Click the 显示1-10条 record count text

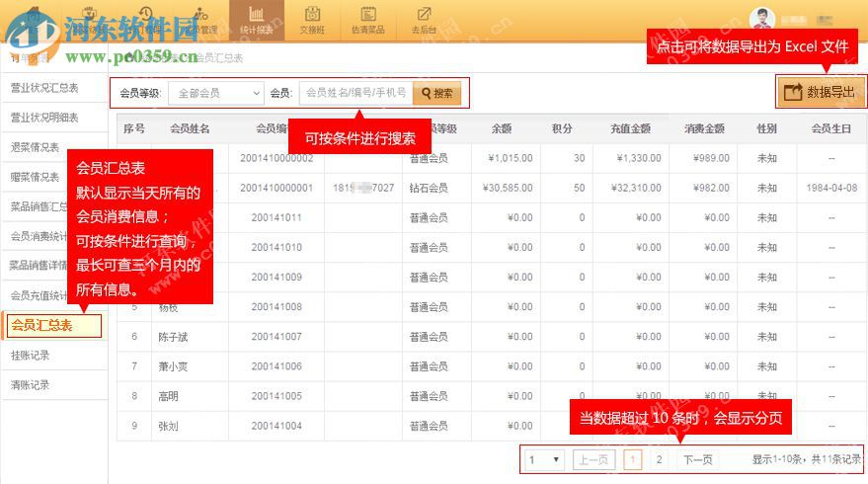806,459
